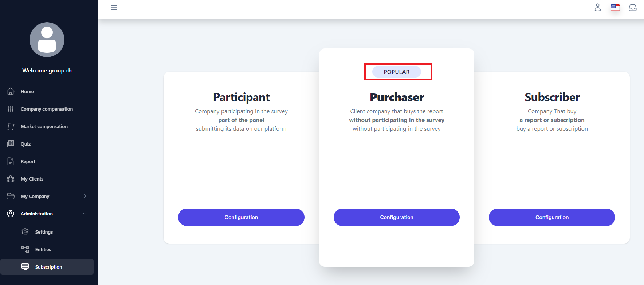Click the Entities hierarchy icon
The width and height of the screenshot is (644, 285).
pyautogui.click(x=25, y=249)
